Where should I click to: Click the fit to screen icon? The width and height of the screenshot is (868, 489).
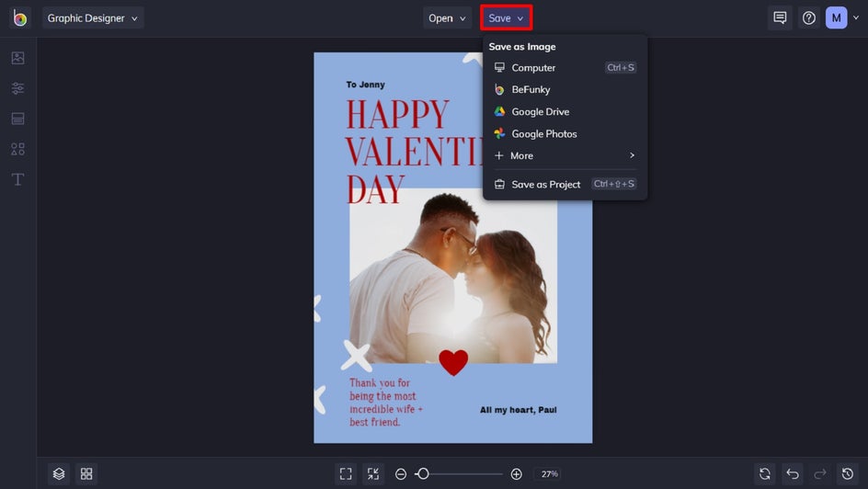[x=346, y=474]
